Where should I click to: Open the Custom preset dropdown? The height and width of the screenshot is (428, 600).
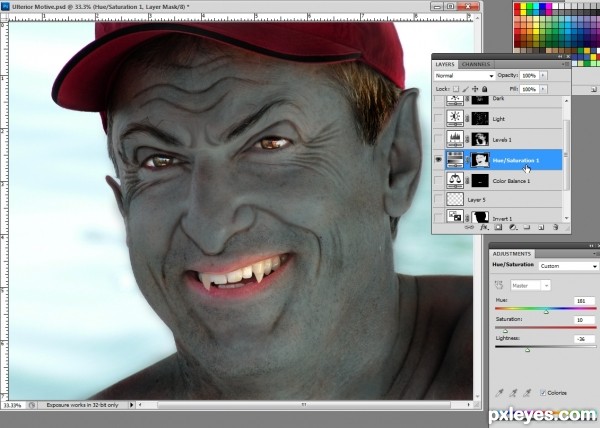click(x=569, y=265)
